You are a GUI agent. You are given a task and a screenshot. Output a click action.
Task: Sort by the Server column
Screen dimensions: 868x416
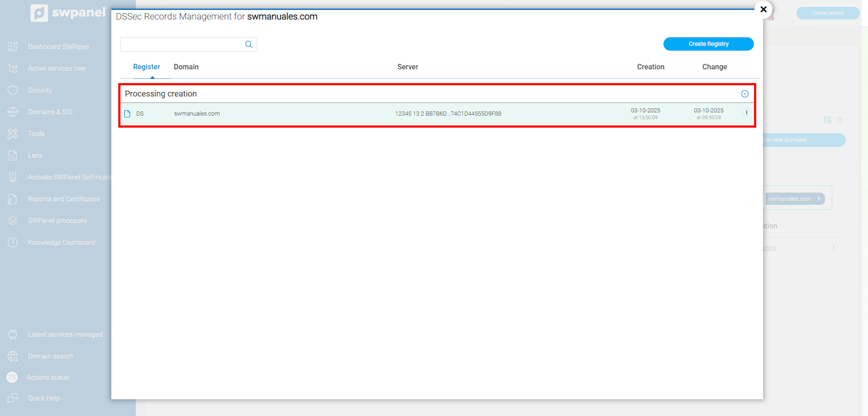[x=408, y=67]
